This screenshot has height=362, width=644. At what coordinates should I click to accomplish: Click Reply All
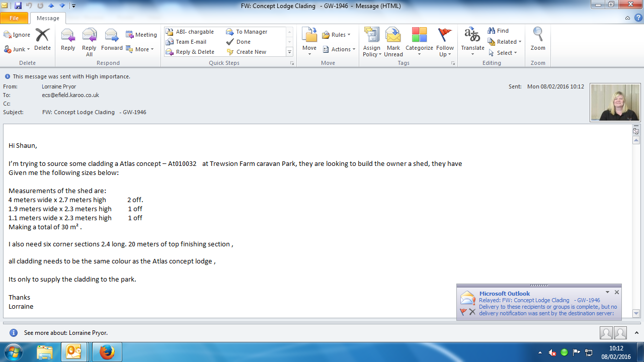coord(89,42)
